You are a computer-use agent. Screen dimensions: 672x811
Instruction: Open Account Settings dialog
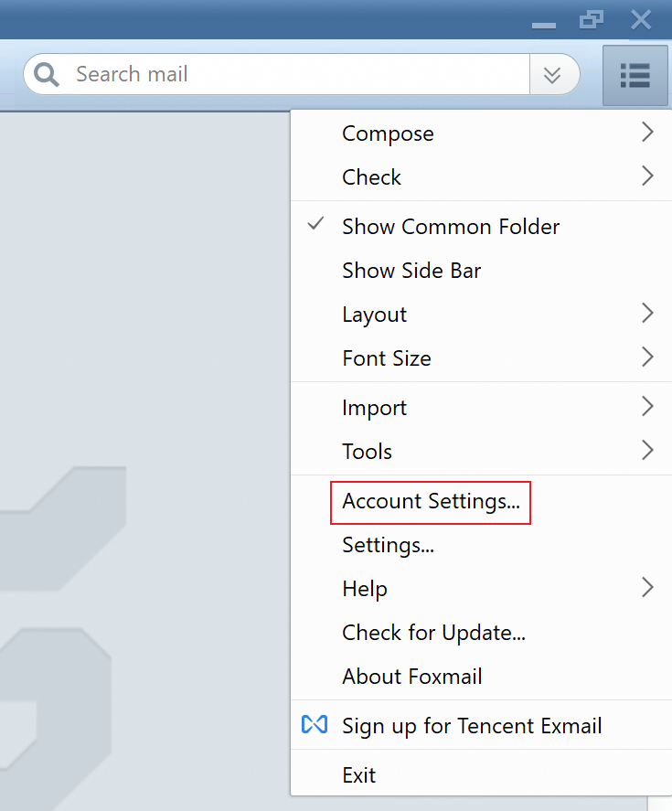click(431, 501)
